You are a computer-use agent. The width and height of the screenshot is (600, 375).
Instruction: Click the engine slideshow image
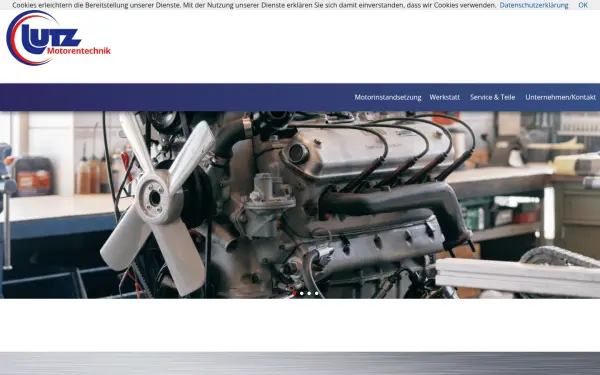pos(300,205)
